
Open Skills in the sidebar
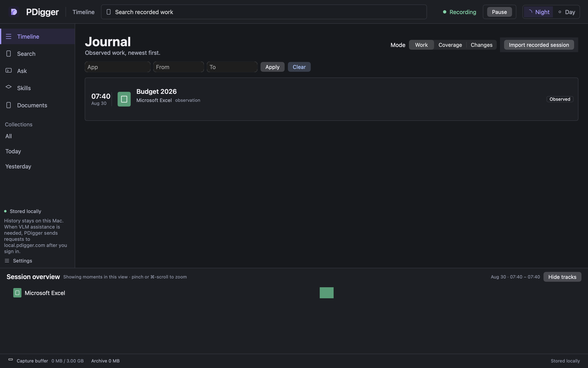[37, 88]
